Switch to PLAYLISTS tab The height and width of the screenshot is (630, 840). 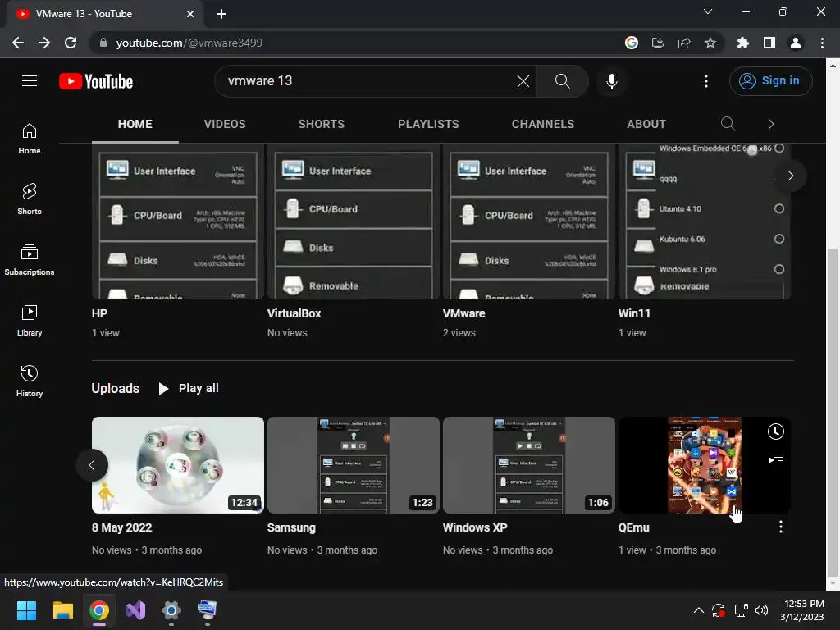[428, 124]
